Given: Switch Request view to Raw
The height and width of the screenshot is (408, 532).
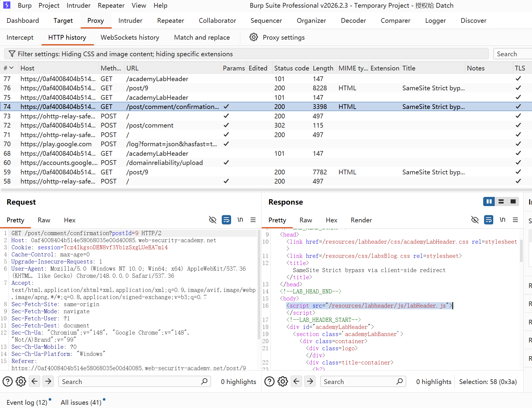Looking at the screenshot, I should [x=44, y=220].
